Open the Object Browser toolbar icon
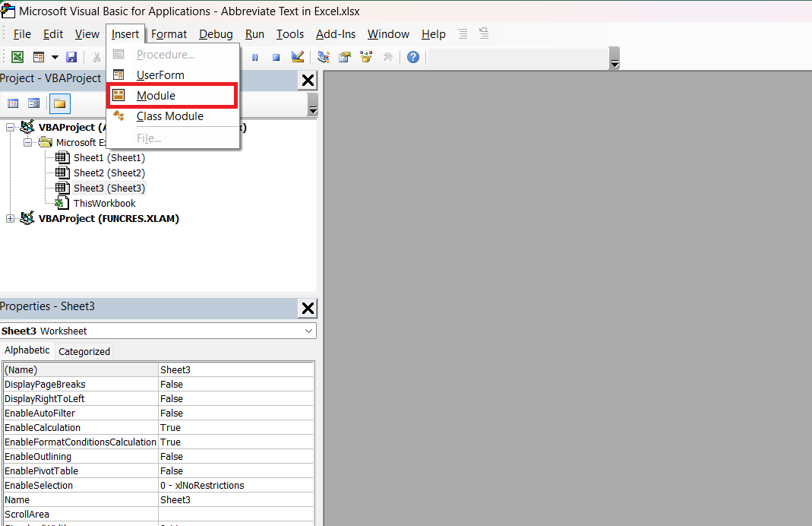 [x=367, y=57]
